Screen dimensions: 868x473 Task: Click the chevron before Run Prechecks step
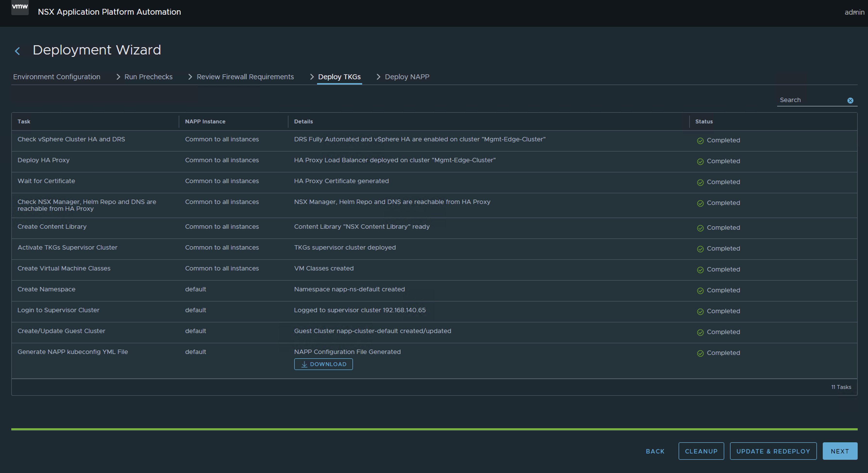coord(118,77)
